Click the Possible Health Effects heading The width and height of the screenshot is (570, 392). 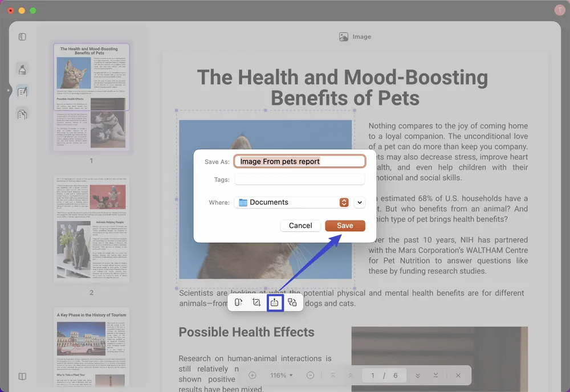[246, 332]
